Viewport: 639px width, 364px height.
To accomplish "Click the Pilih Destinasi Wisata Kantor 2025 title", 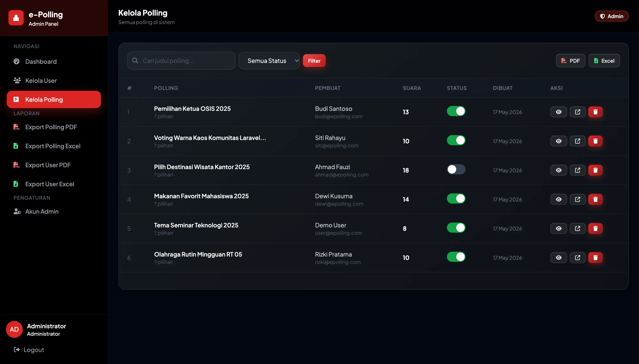I will coord(202,167).
